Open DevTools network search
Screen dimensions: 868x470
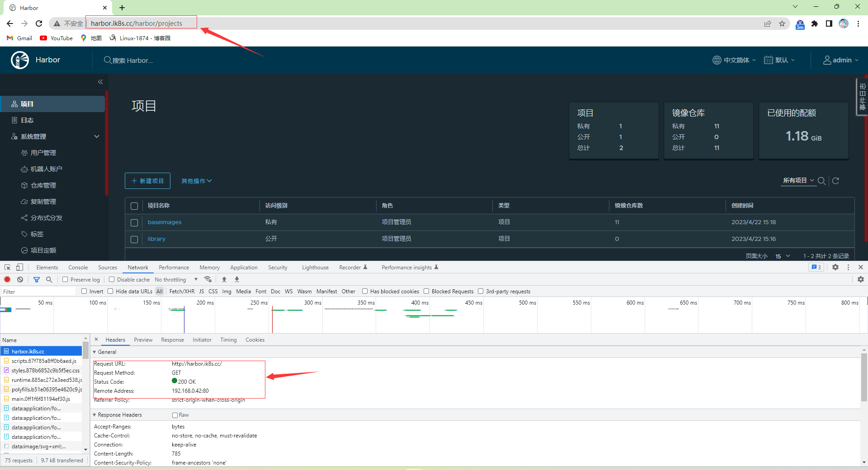49,279
